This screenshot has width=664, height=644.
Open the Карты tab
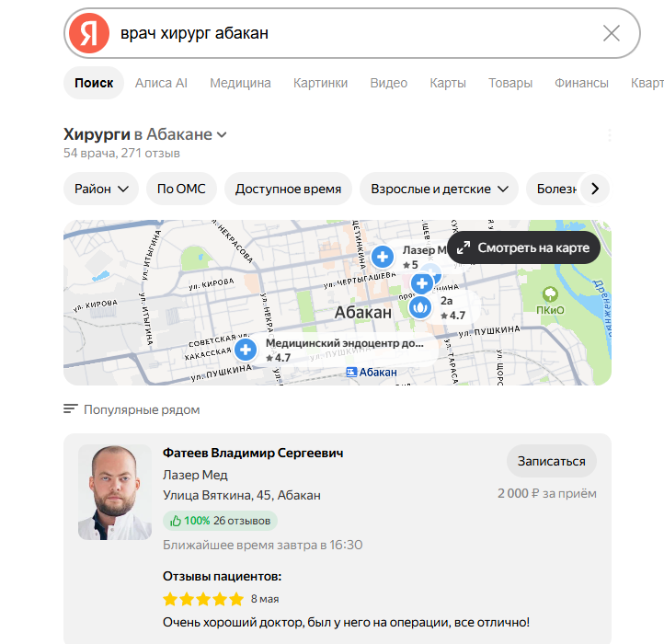[448, 83]
